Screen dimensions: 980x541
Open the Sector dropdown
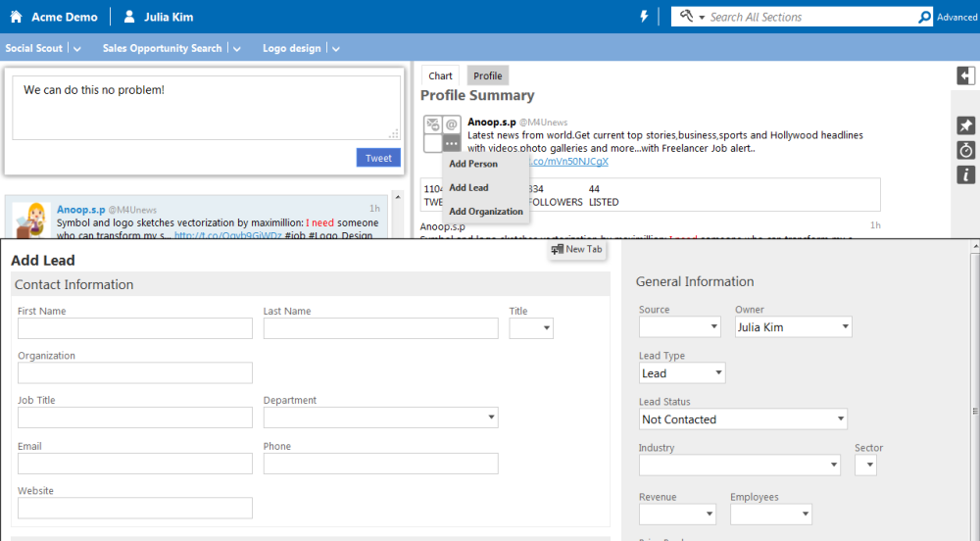[865, 465]
